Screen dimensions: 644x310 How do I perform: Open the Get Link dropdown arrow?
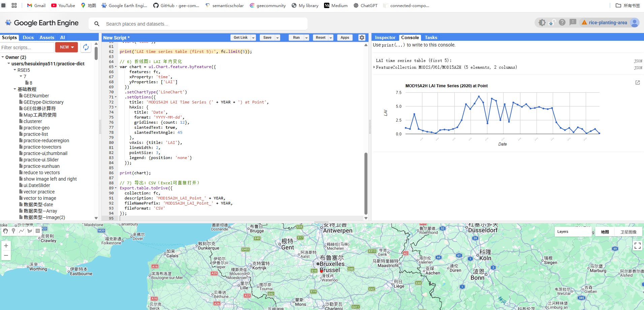(x=253, y=38)
